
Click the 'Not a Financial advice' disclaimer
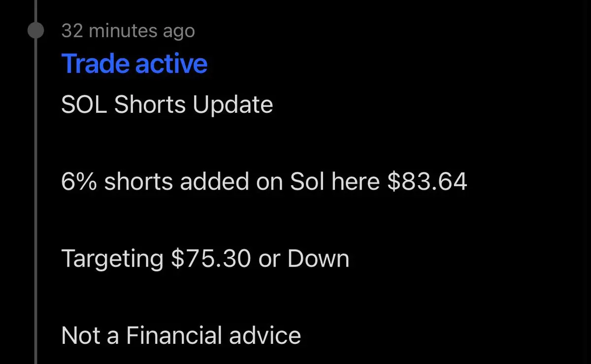(x=181, y=335)
